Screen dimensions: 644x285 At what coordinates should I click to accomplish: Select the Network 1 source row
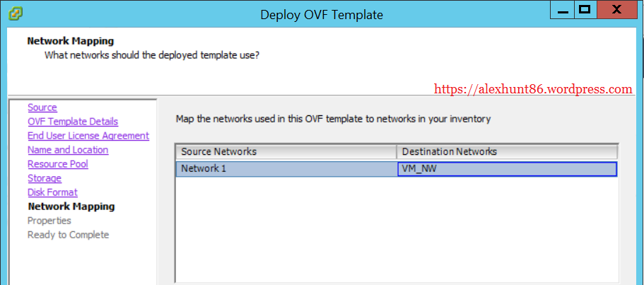tap(286, 169)
